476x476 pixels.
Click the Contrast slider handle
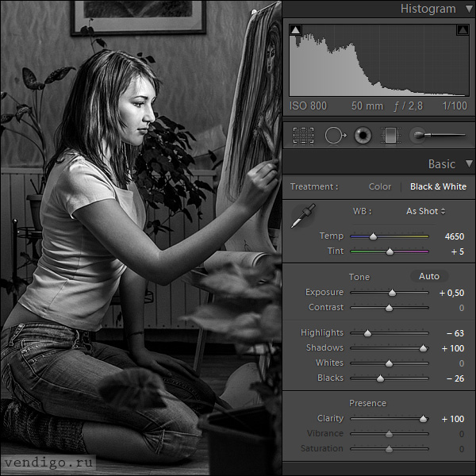pyautogui.click(x=389, y=308)
